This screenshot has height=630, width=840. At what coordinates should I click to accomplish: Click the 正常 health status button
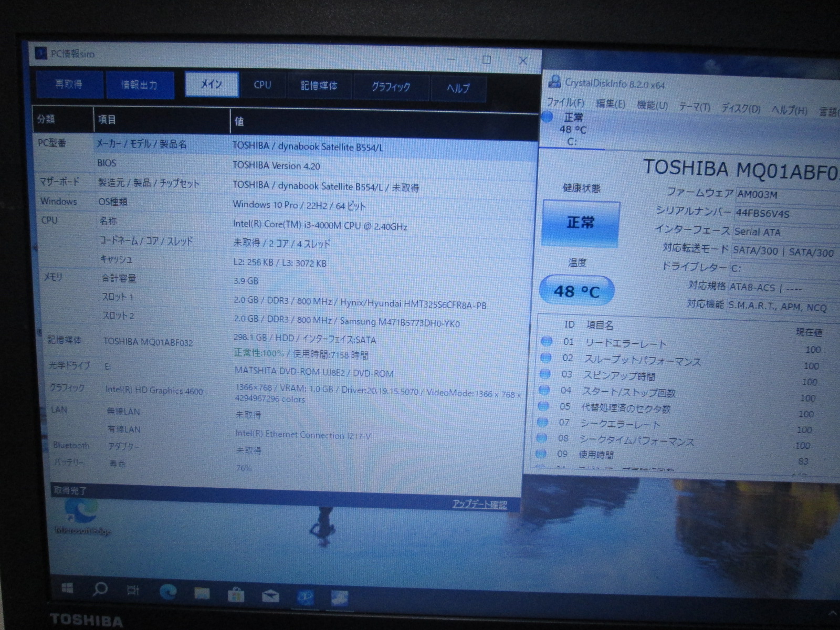581,223
